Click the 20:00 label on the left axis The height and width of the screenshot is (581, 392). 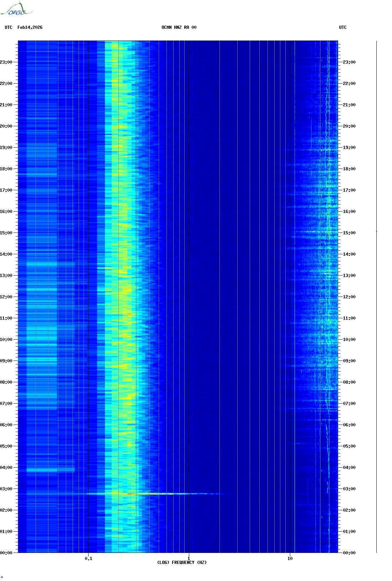pos(6,126)
